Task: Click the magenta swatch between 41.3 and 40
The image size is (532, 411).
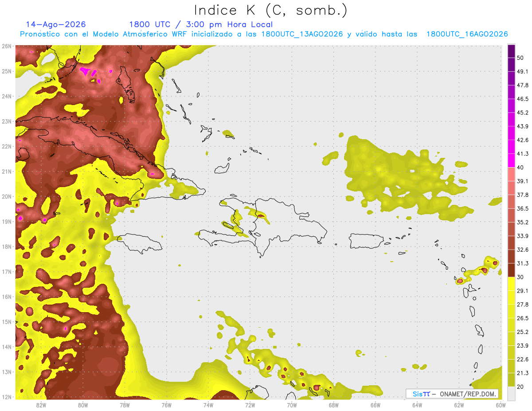Action: 511,160
